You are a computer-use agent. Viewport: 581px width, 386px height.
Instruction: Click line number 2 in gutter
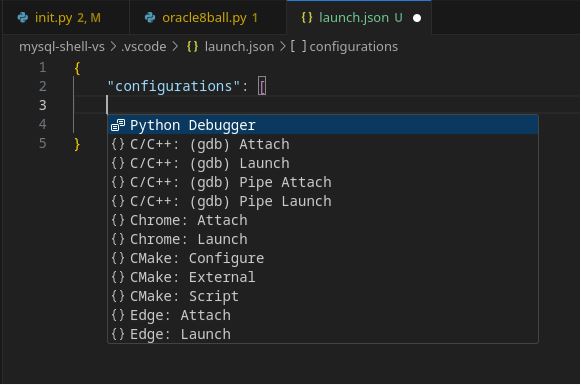click(43, 86)
